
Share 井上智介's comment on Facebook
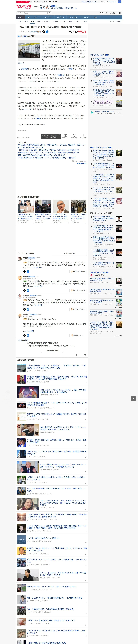(x=28, y=336)
